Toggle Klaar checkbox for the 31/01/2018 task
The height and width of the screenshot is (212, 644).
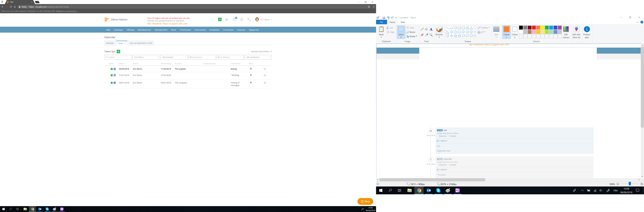click(251, 75)
